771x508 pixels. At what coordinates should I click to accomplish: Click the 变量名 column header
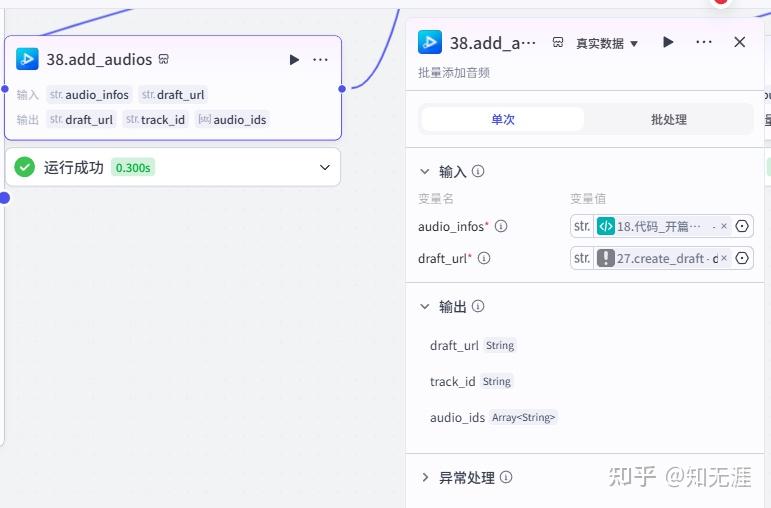pos(436,199)
